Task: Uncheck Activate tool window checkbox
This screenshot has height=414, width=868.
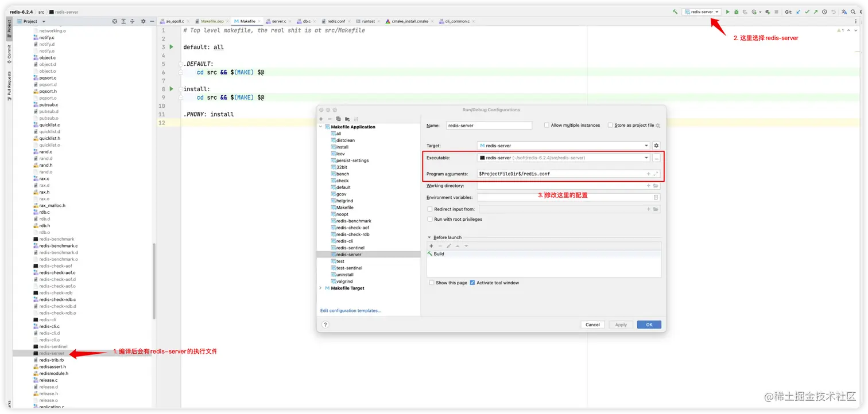Action: click(472, 283)
